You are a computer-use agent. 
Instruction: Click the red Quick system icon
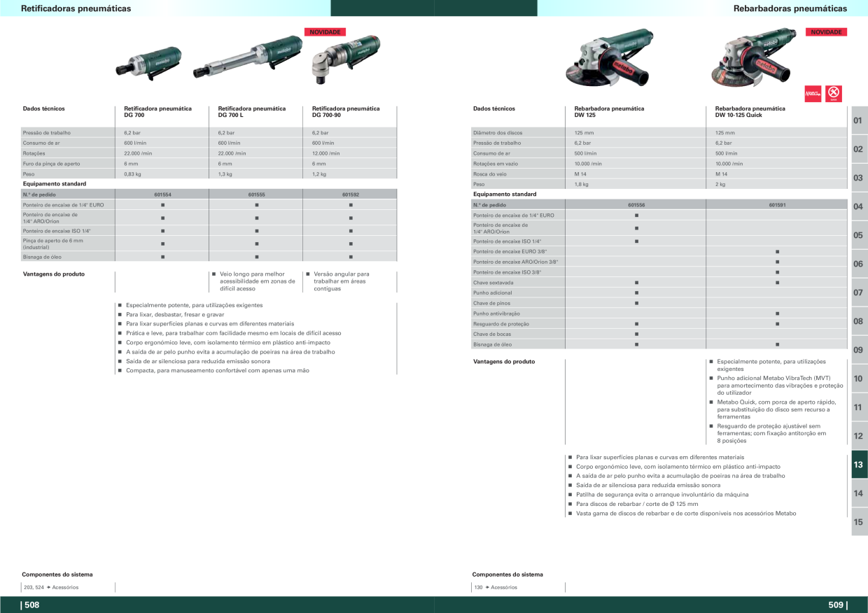pos(834,94)
